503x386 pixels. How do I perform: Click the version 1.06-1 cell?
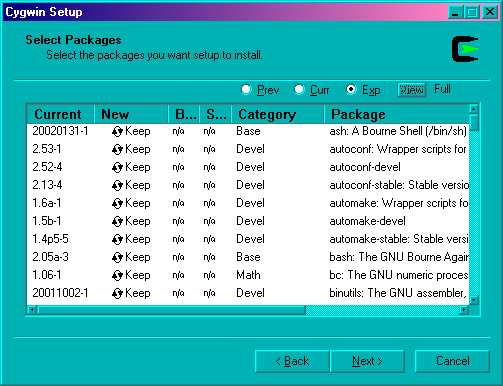pos(47,275)
